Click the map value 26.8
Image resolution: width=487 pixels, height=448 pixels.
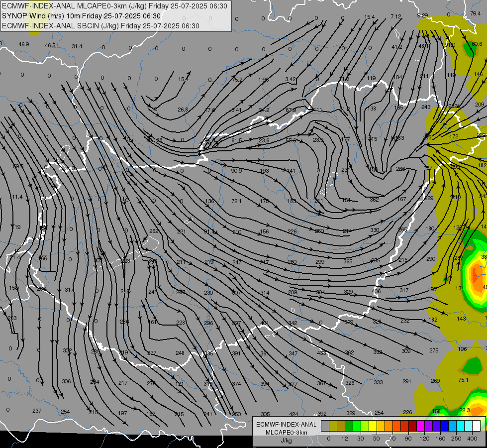183,110
